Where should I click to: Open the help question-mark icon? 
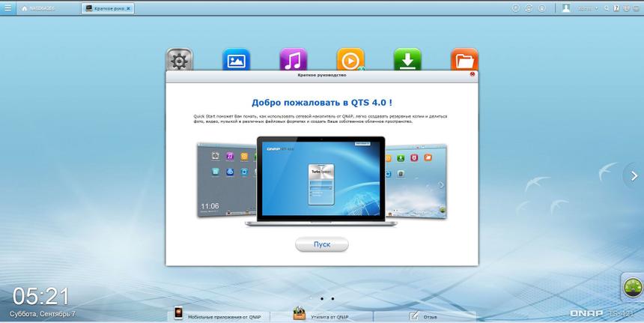(616, 8)
